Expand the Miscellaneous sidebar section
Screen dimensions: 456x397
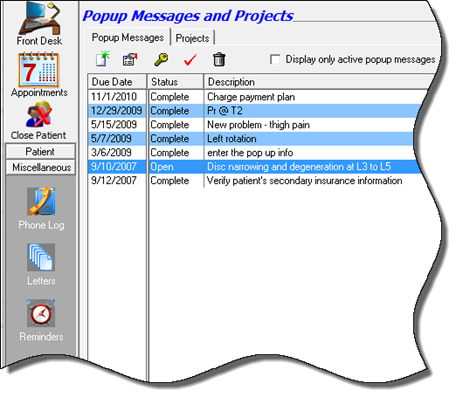pos(40,167)
